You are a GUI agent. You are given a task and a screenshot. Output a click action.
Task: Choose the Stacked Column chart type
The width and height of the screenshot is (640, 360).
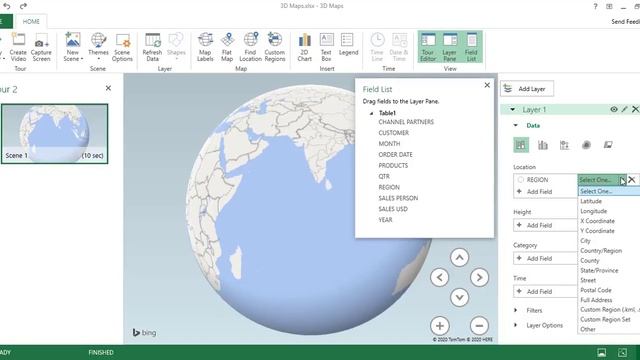(521, 145)
